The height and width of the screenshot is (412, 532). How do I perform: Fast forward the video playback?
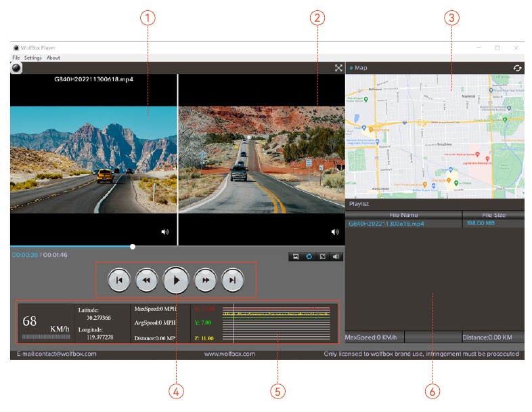click(205, 279)
